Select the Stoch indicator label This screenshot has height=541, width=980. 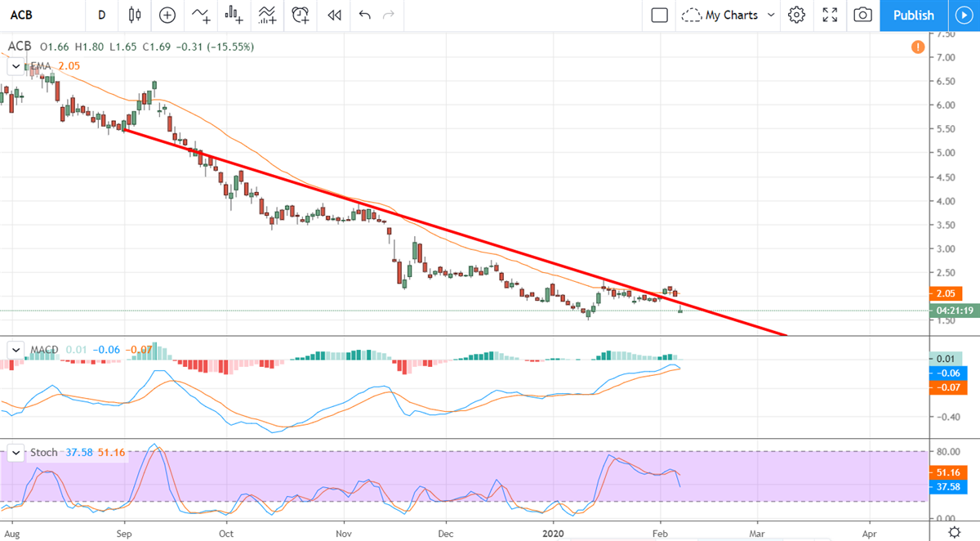44,452
